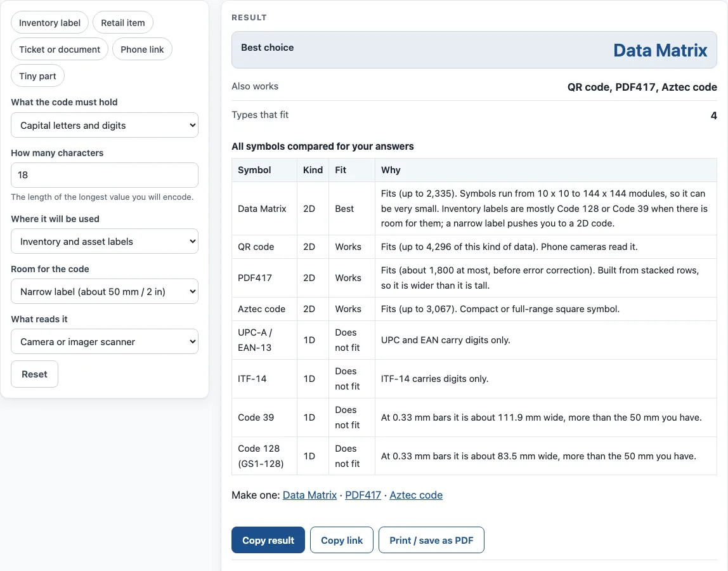This screenshot has height=571, width=728.
Task: Open the Data Matrix generator link
Action: [x=309, y=496]
